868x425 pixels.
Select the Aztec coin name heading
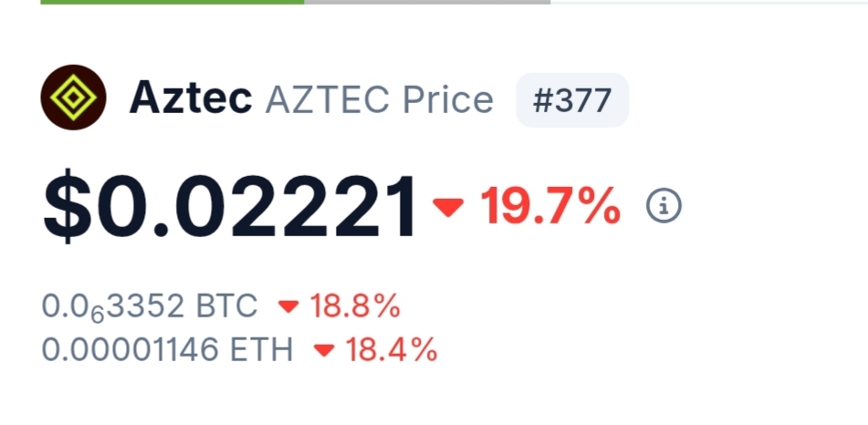click(x=191, y=98)
